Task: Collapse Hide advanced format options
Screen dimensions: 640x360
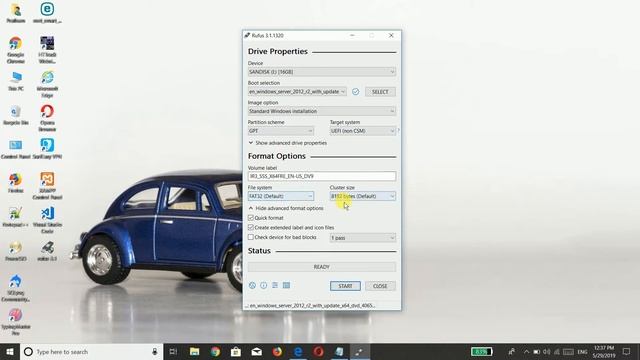Action: pos(286,208)
